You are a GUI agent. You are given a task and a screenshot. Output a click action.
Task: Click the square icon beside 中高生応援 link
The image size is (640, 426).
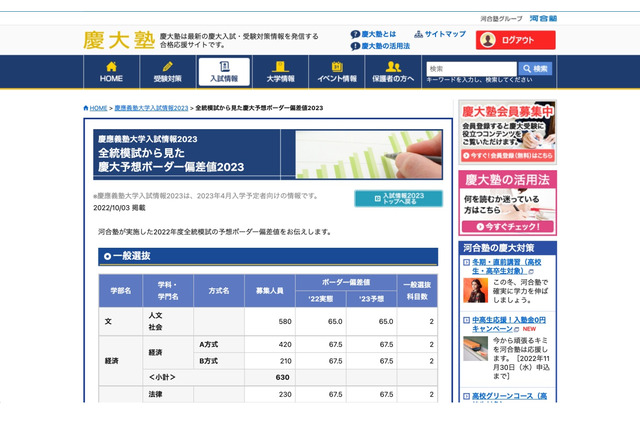tap(466, 320)
